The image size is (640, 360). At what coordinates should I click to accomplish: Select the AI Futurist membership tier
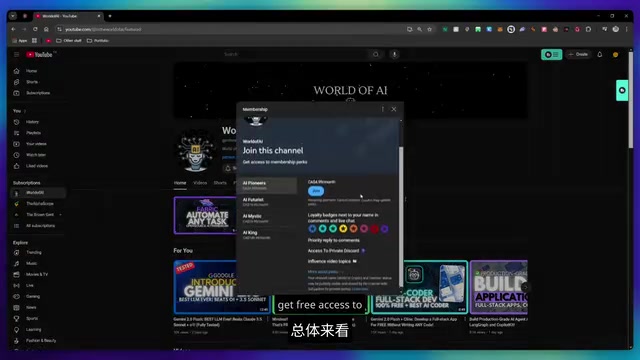point(268,202)
